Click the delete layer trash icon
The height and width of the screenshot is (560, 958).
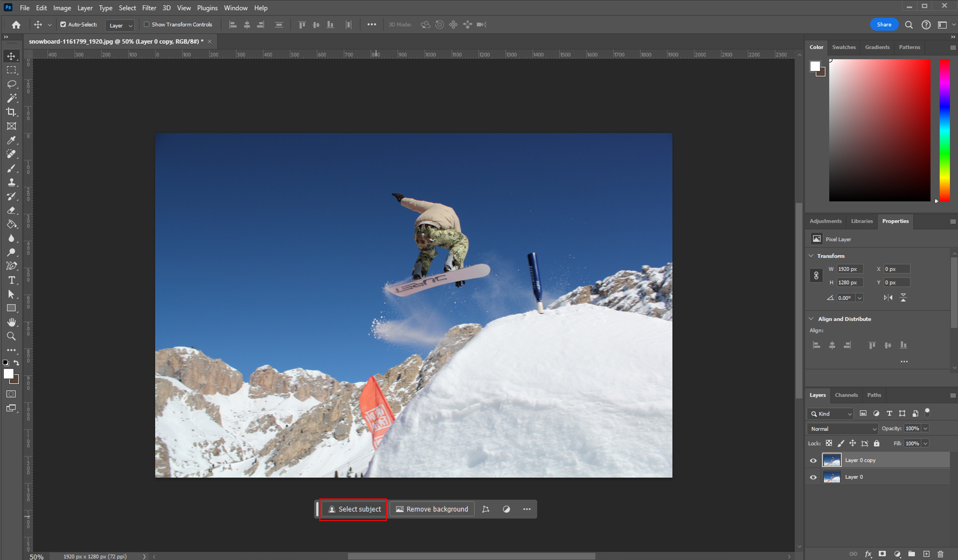[941, 554]
